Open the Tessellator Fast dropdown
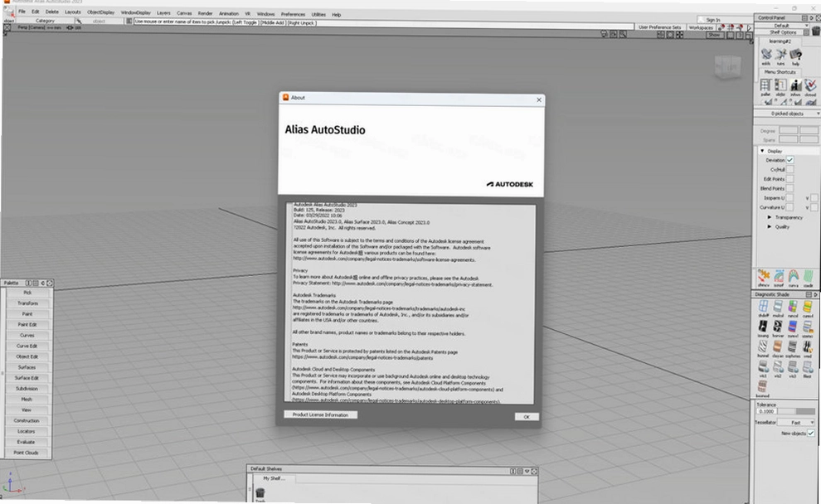Viewport: 821px width, 504px height. click(x=796, y=423)
